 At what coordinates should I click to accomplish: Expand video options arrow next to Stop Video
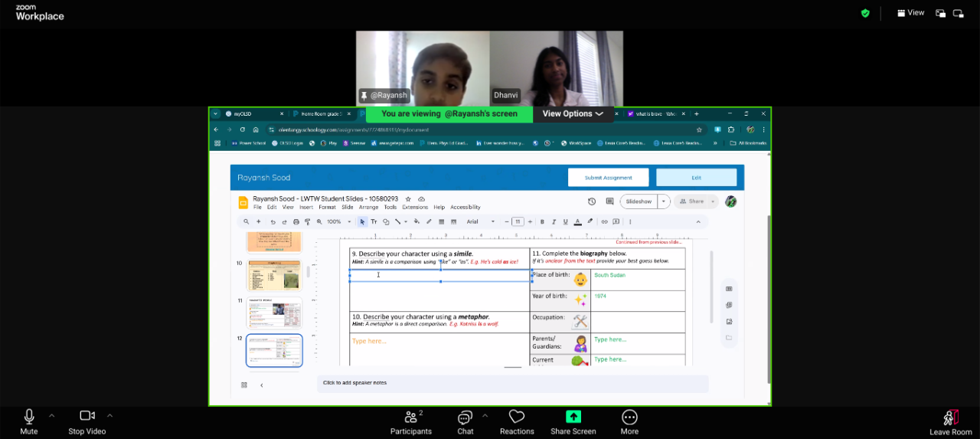tap(109, 415)
